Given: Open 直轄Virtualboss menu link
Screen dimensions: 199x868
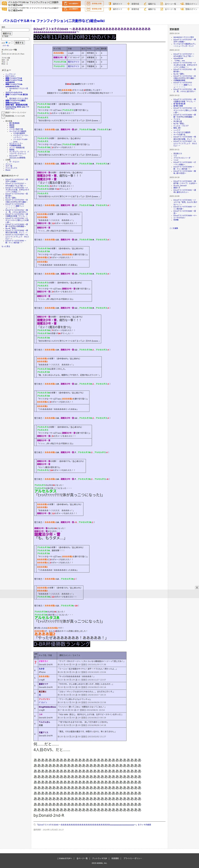Looking at the screenshot, I should [x=12, y=103].
